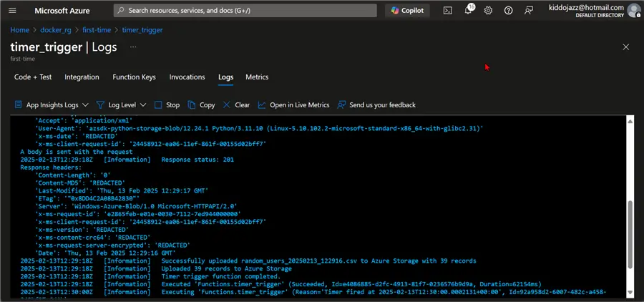644x302 pixels.
Task: Stop the log stream
Action: coord(167,104)
